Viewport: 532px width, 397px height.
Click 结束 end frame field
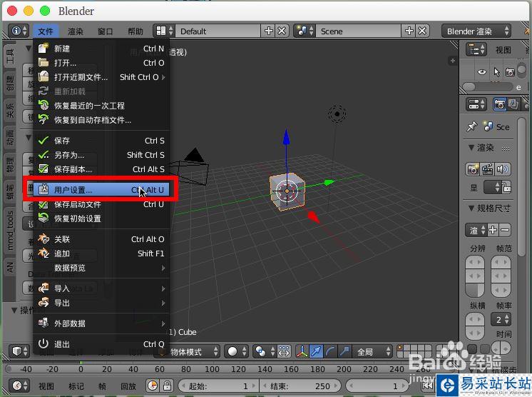pos(300,386)
